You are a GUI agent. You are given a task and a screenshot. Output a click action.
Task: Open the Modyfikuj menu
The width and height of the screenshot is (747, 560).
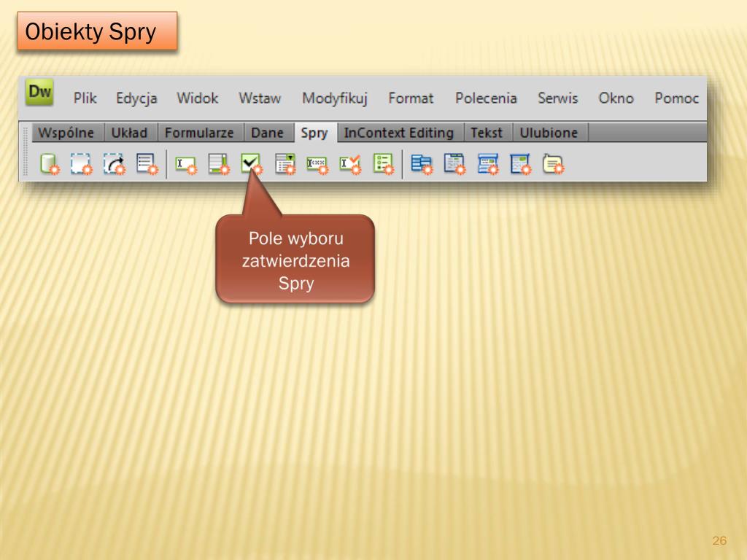[335, 98]
